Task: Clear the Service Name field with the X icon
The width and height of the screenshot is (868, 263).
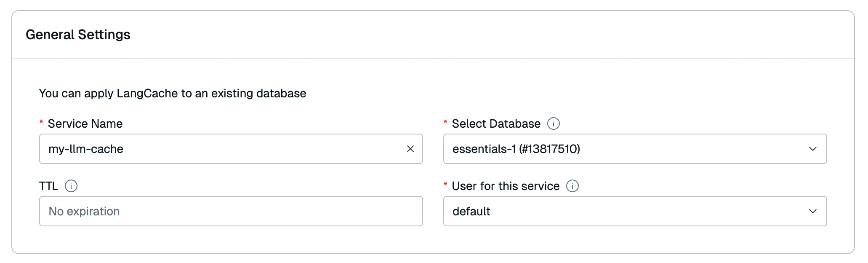Action: click(410, 149)
